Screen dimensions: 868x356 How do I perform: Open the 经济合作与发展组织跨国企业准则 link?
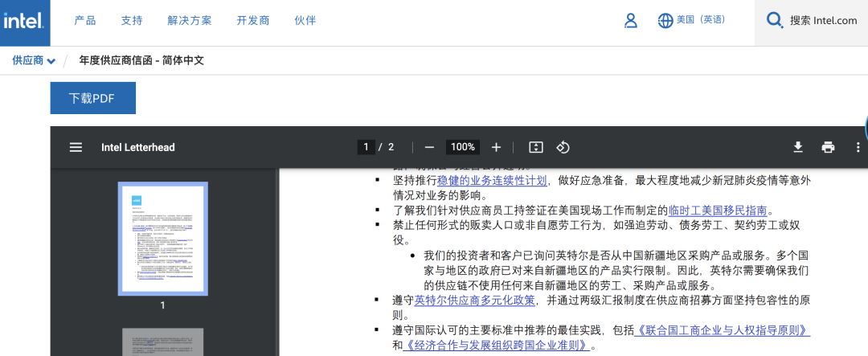pos(496,346)
